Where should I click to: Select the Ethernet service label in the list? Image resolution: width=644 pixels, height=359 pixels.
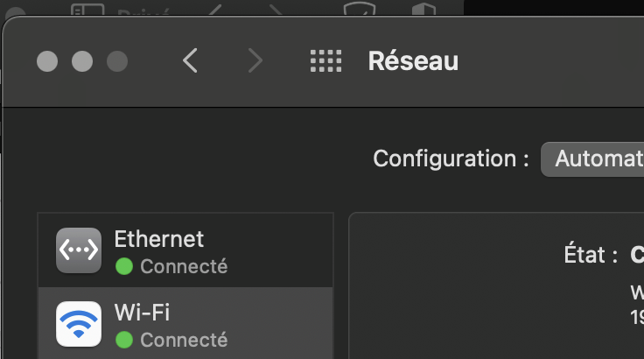pos(159,239)
